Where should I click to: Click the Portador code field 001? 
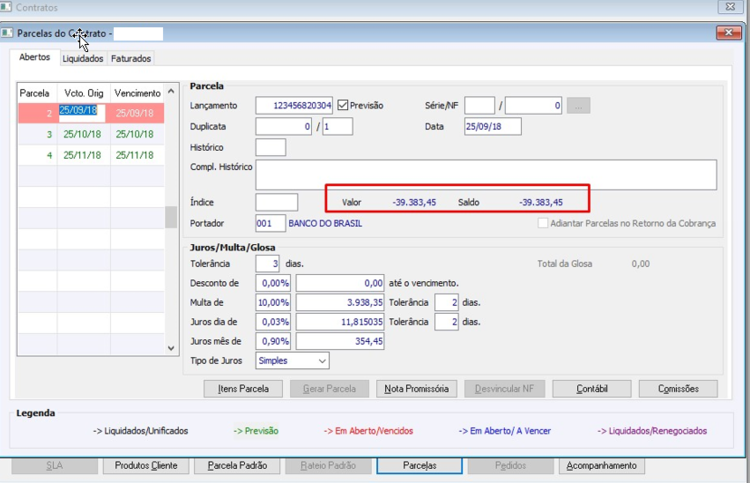coord(270,223)
